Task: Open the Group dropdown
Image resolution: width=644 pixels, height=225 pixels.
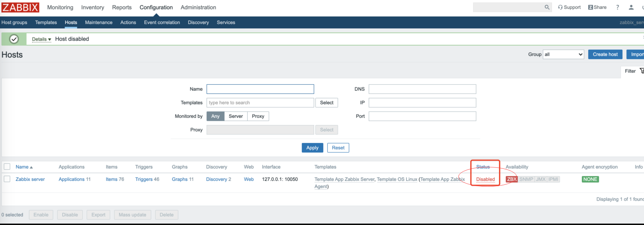Action: pyautogui.click(x=563, y=54)
